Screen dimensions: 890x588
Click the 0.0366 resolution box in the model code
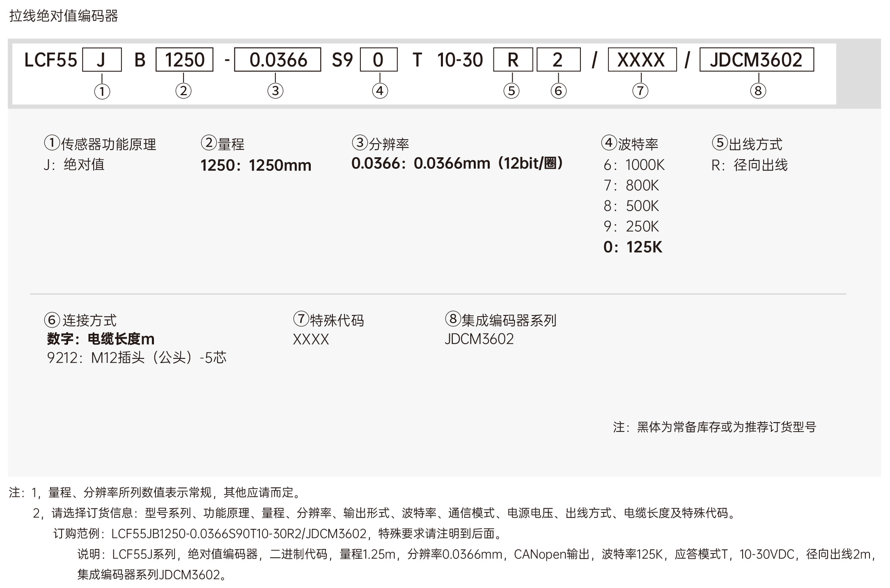pos(278,60)
